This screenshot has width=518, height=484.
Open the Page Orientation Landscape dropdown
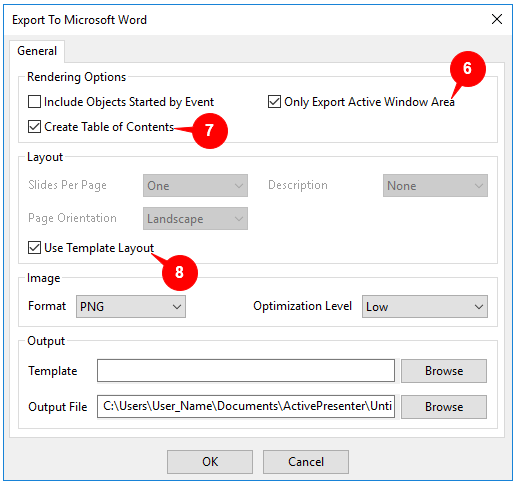click(x=195, y=219)
